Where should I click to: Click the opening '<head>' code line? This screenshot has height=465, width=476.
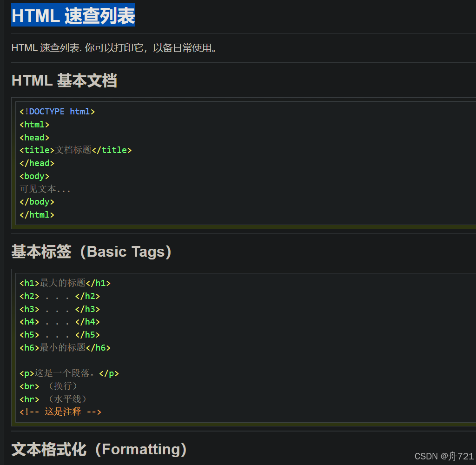pos(34,138)
